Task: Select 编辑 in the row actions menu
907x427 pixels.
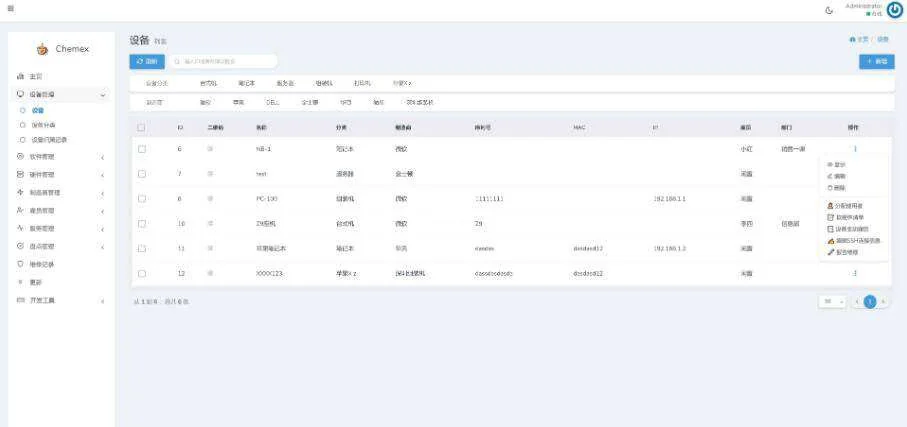Action: point(838,176)
